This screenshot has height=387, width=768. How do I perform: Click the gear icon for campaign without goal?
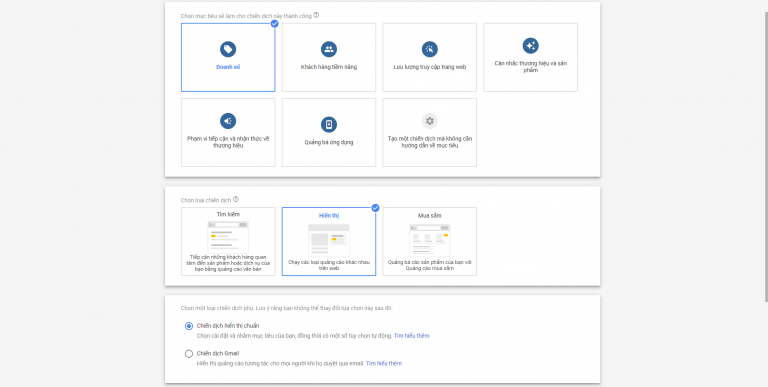click(x=430, y=121)
